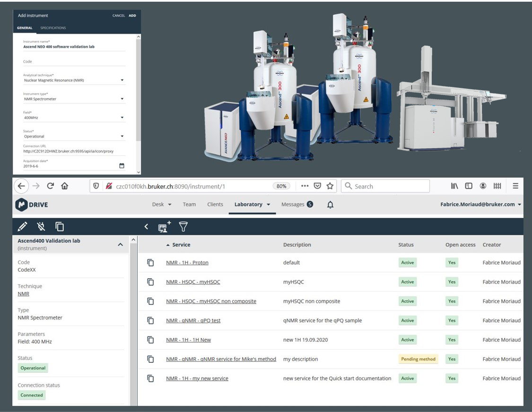
Task: Duplicate instrument using copy icon in toolbar
Action: pyautogui.click(x=60, y=226)
